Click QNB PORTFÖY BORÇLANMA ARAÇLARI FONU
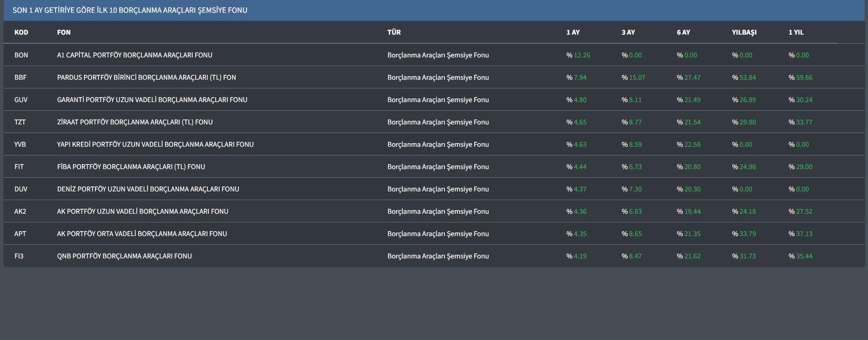The image size is (868, 340). pos(124,256)
